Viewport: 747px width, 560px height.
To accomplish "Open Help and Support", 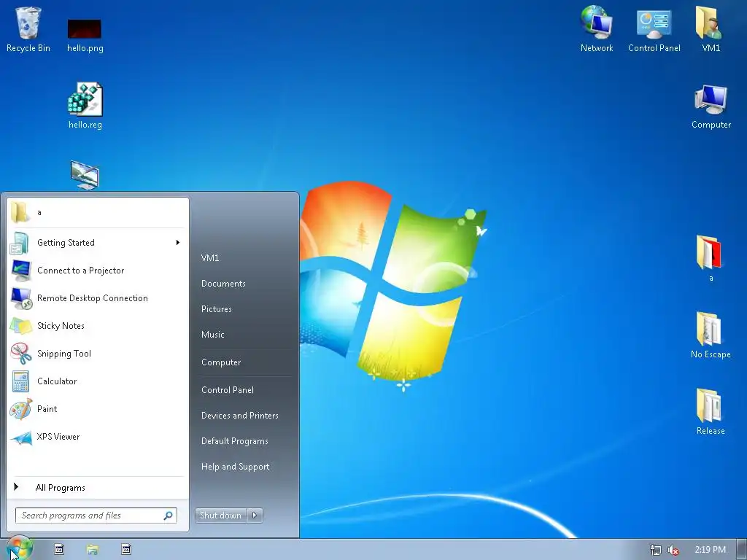I will pyautogui.click(x=236, y=467).
